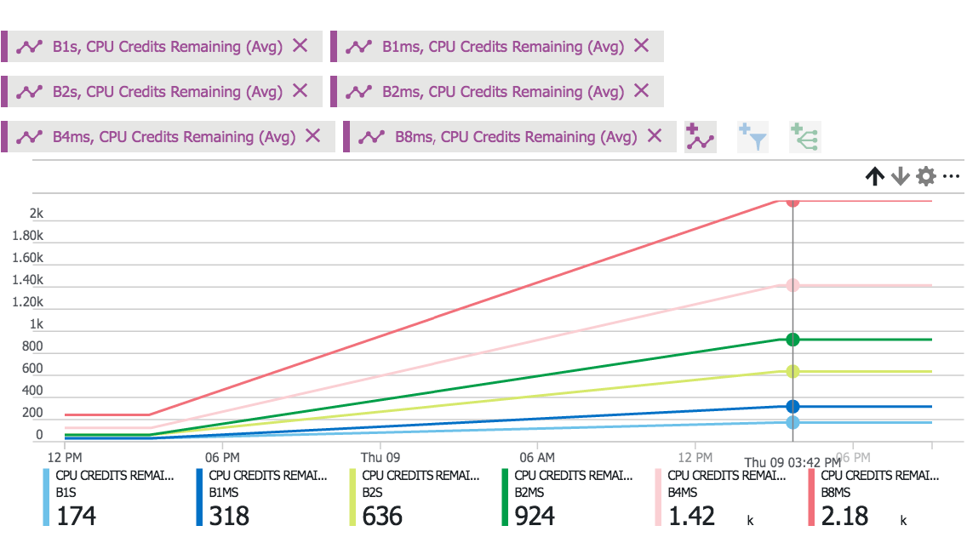Remove the B1ms CPU Credits metric
The image size is (967, 560).
pos(641,46)
